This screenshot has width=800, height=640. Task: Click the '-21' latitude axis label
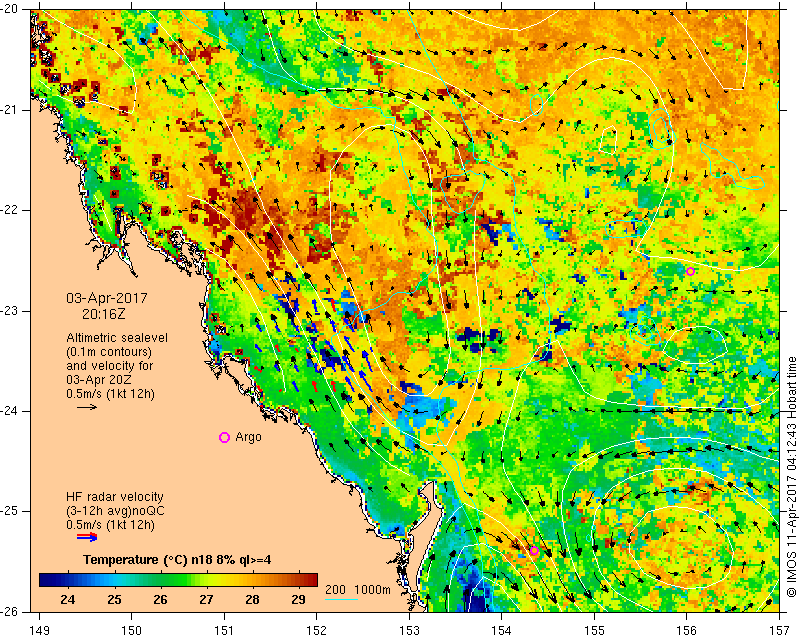coord(9,110)
